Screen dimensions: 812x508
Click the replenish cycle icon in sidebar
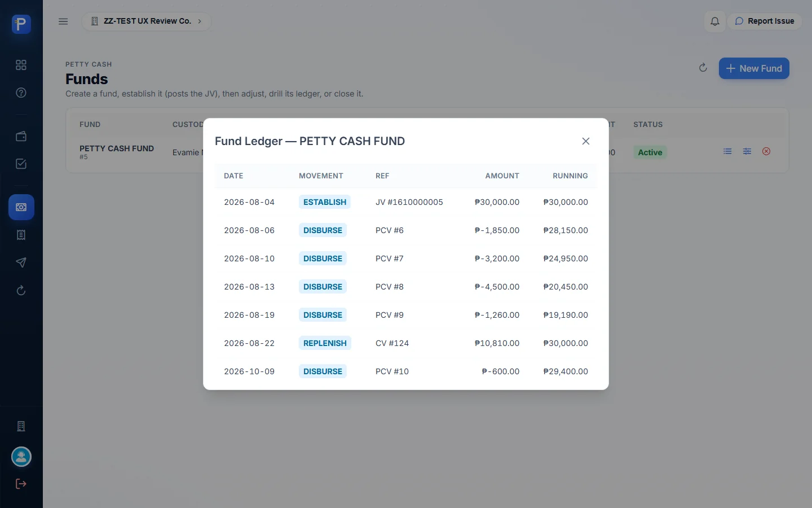pyautogui.click(x=21, y=290)
